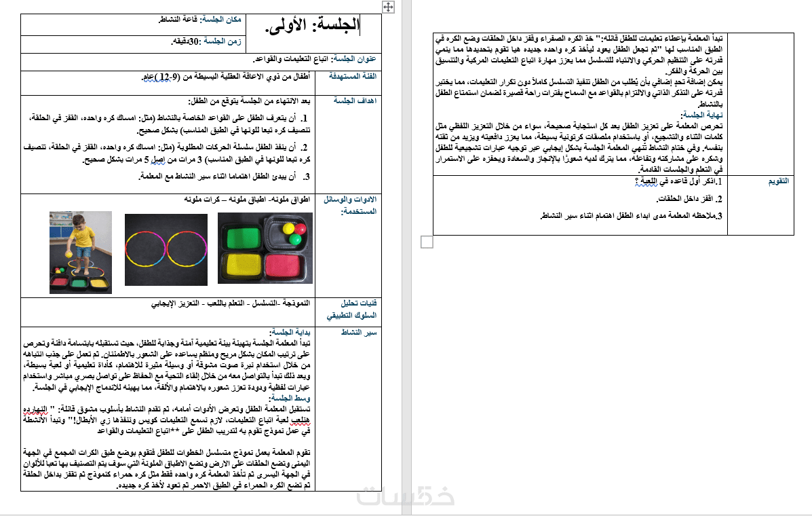
Task: Click the item "1.اذكر أول قاعده في اللعبة ؟"
Action: (x=678, y=182)
